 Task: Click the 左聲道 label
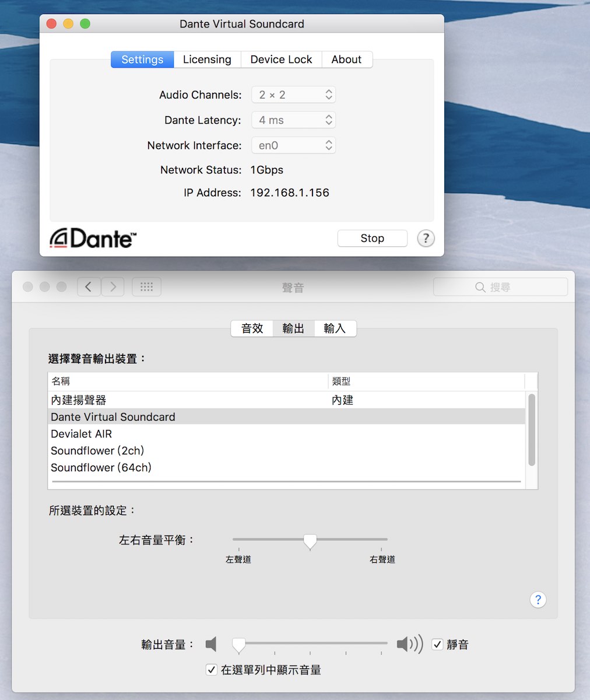238,559
